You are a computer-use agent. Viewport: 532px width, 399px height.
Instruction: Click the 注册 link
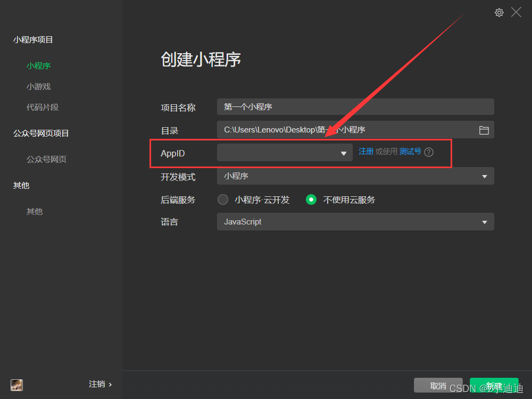point(365,151)
